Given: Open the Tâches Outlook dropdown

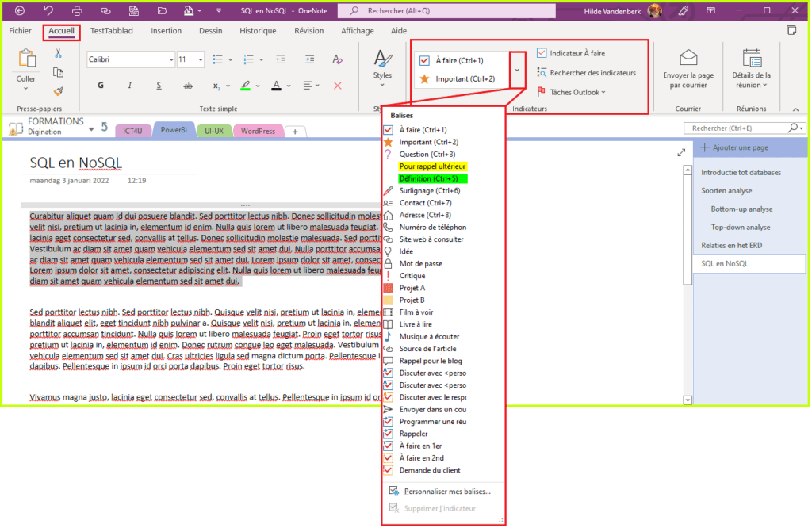Looking at the screenshot, I should (571, 92).
